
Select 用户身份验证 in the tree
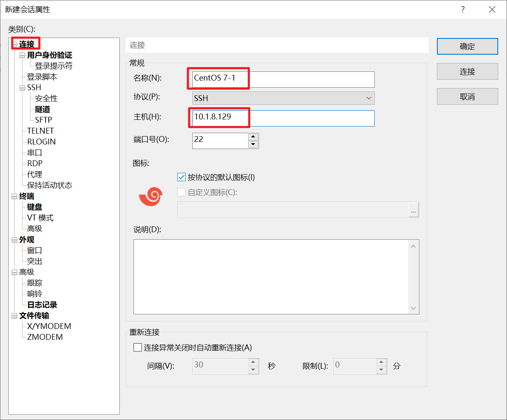click(x=50, y=55)
